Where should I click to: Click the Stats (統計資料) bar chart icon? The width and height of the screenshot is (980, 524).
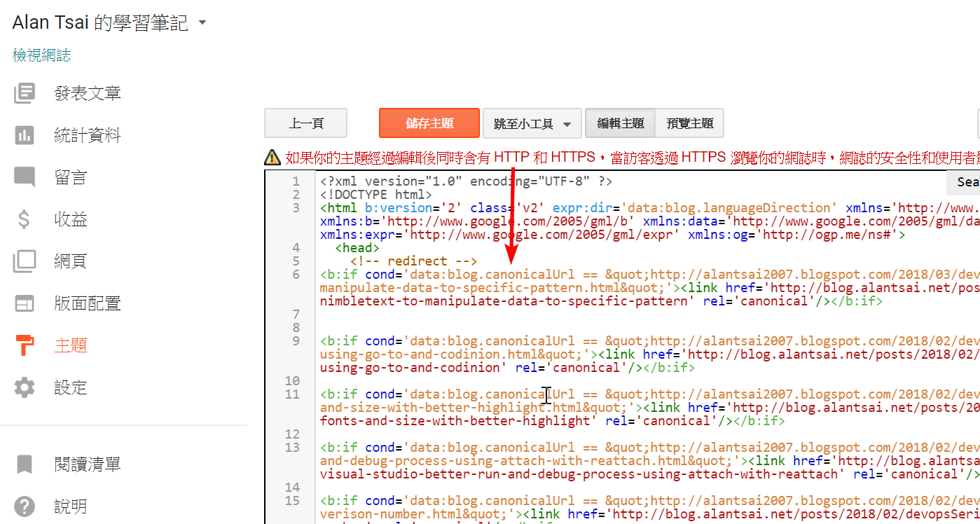coord(25,135)
